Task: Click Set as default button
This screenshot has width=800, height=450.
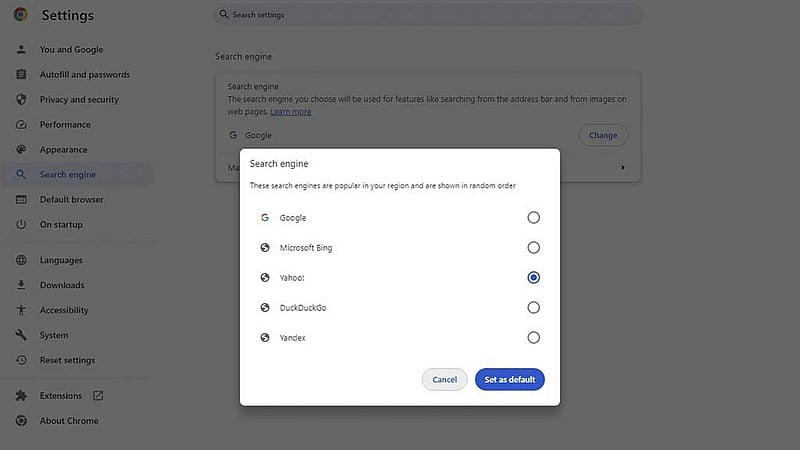Action: [510, 380]
